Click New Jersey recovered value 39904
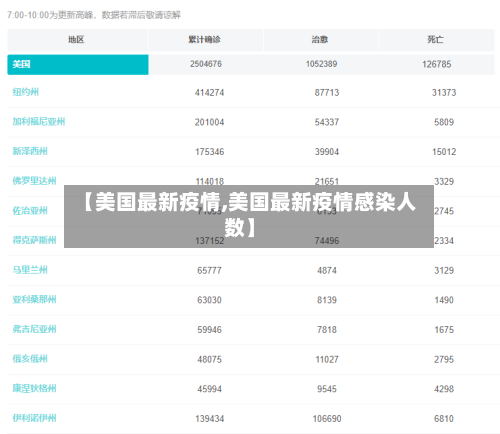The height and width of the screenshot is (434, 500). [x=327, y=152]
